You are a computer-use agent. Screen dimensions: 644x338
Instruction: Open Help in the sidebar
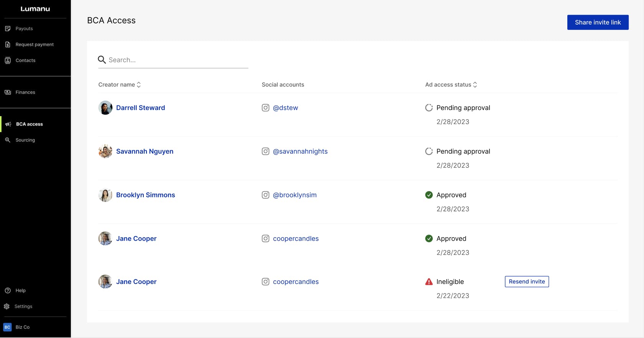[x=21, y=290]
